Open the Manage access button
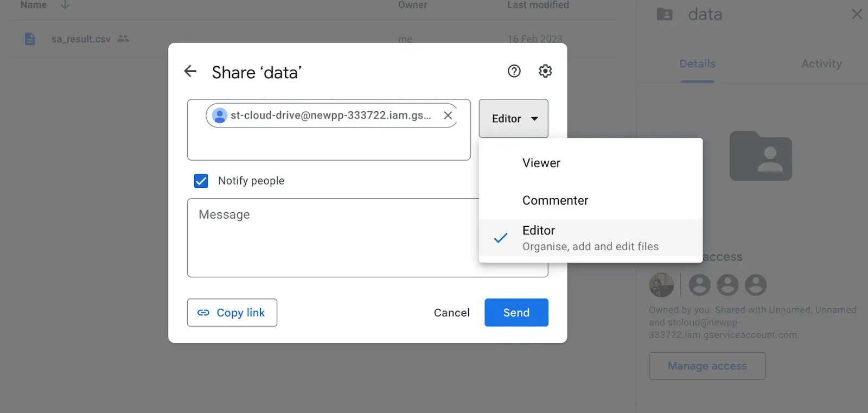Viewport: 868px width, 413px height. (x=707, y=366)
